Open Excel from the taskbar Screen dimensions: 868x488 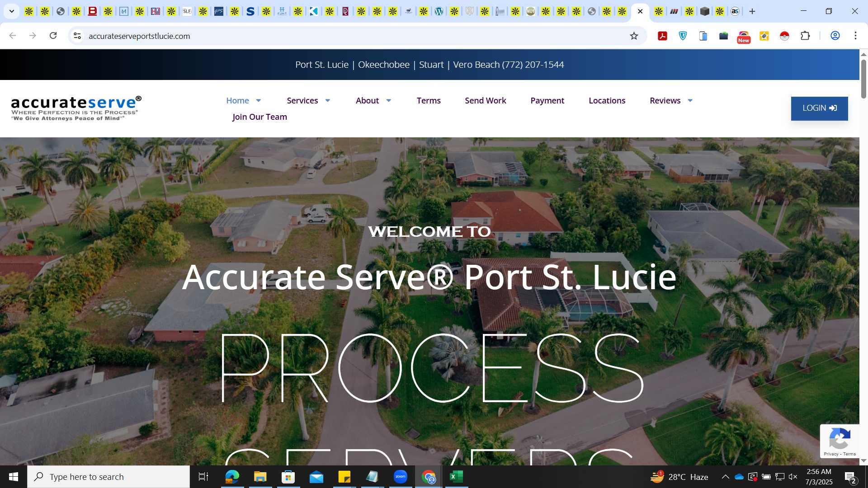pyautogui.click(x=457, y=477)
